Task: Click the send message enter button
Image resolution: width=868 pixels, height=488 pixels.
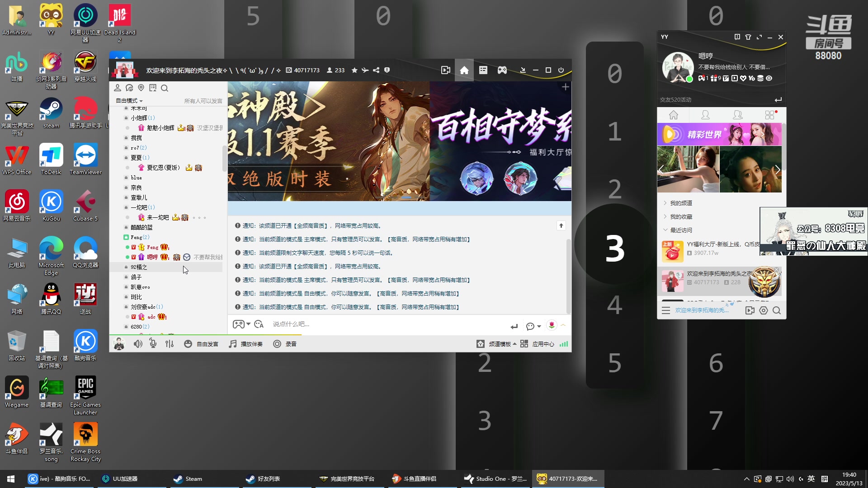Action: click(x=514, y=326)
